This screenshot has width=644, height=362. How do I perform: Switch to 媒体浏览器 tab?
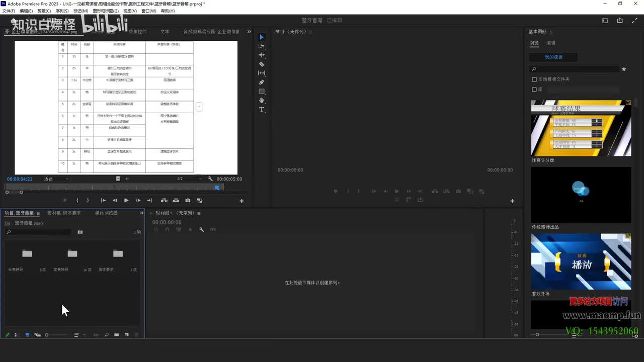pos(106,213)
